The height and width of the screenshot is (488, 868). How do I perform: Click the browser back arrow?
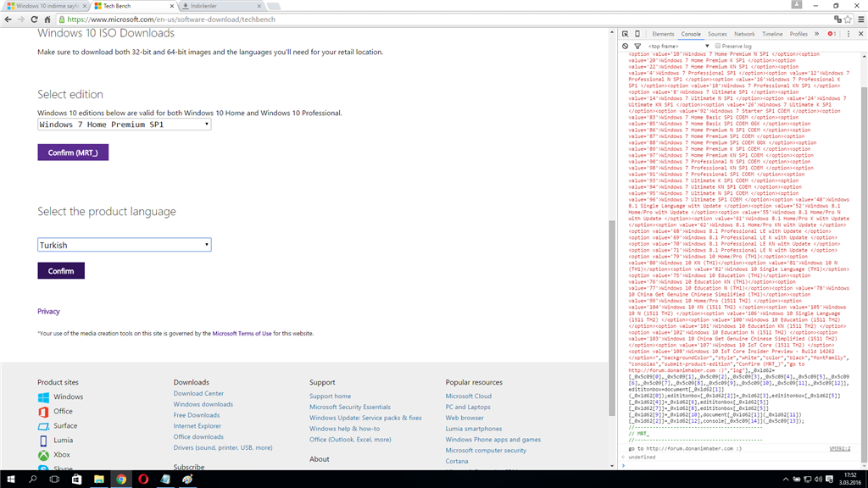pyautogui.click(x=8, y=19)
